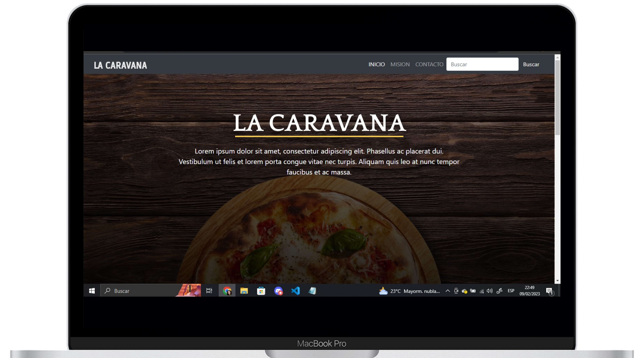Check the battery status tray icon
The width and height of the screenshot is (644, 358).
[473, 291]
